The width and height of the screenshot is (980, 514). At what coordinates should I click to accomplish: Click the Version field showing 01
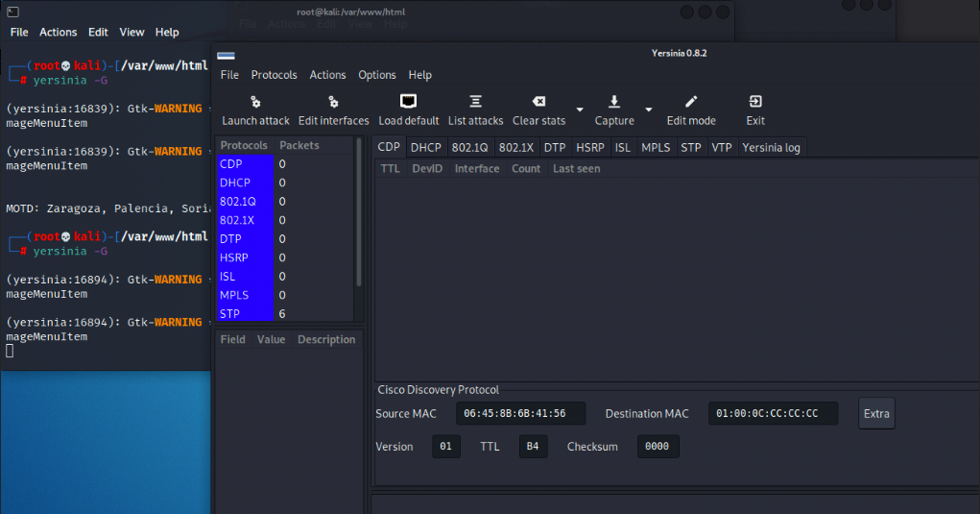(x=445, y=447)
